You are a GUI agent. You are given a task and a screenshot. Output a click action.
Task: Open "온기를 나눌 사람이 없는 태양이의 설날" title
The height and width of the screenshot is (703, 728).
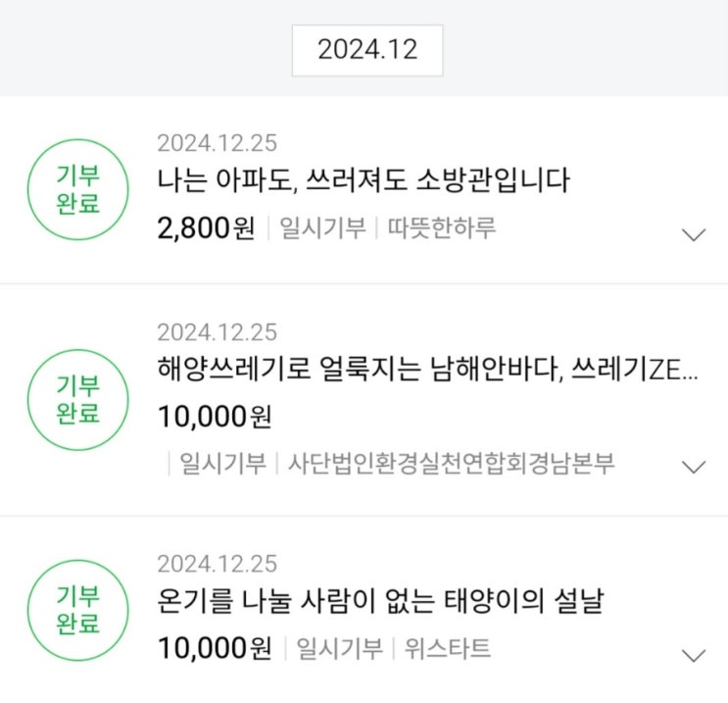coord(379,601)
